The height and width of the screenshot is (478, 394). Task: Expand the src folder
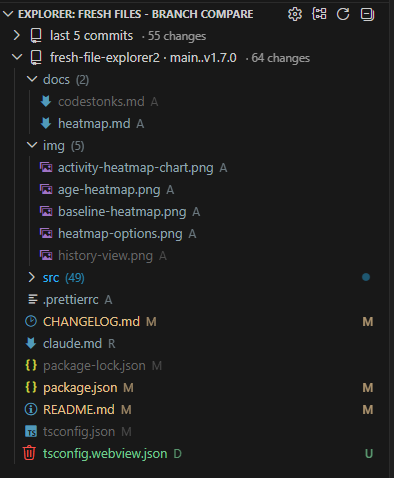click(32, 277)
